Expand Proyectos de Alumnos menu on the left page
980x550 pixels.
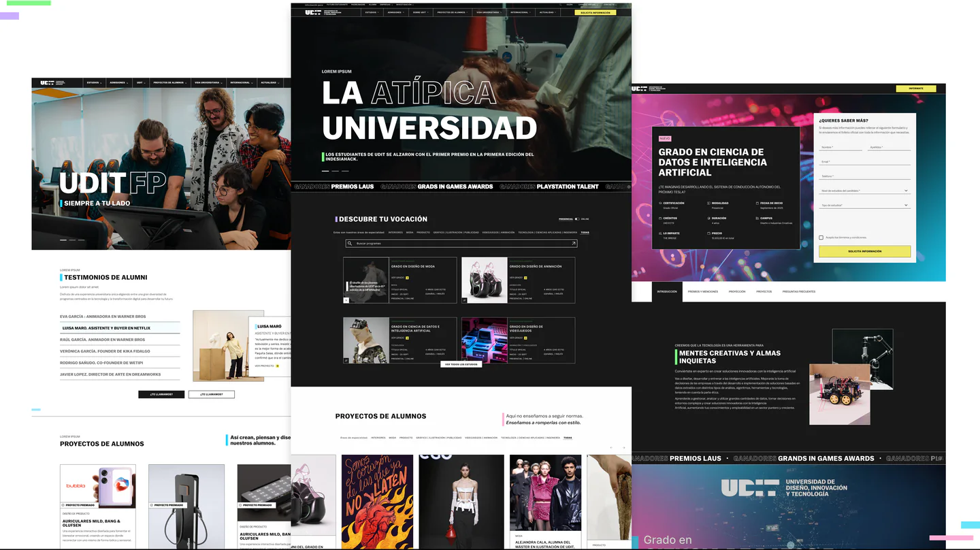170,82
